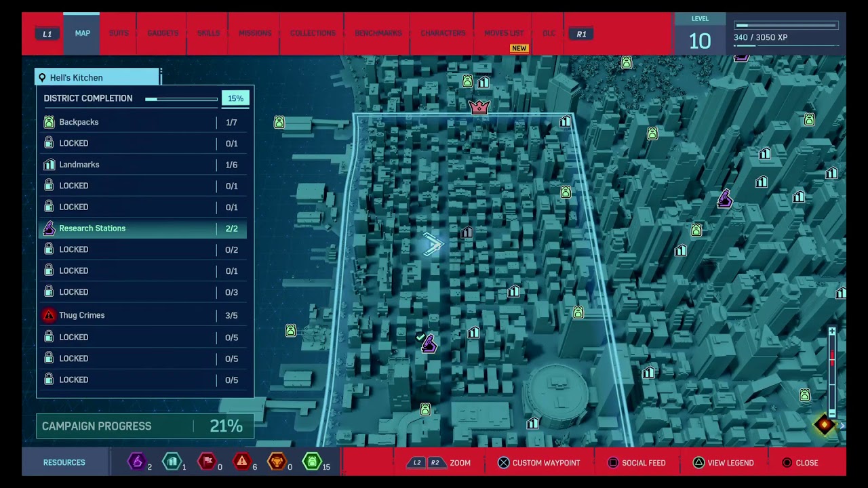Click the SOCIAL FEED label
This screenshot has width=868, height=488.
click(644, 463)
